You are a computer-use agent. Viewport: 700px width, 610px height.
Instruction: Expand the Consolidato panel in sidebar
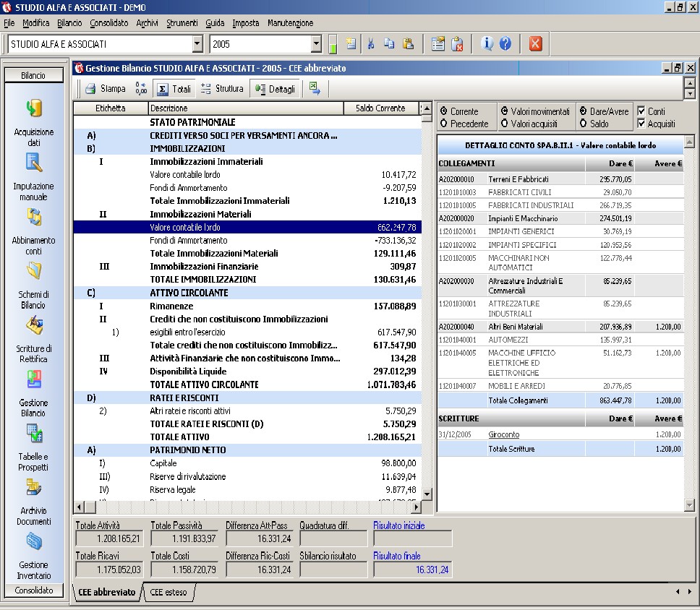pos(34,590)
